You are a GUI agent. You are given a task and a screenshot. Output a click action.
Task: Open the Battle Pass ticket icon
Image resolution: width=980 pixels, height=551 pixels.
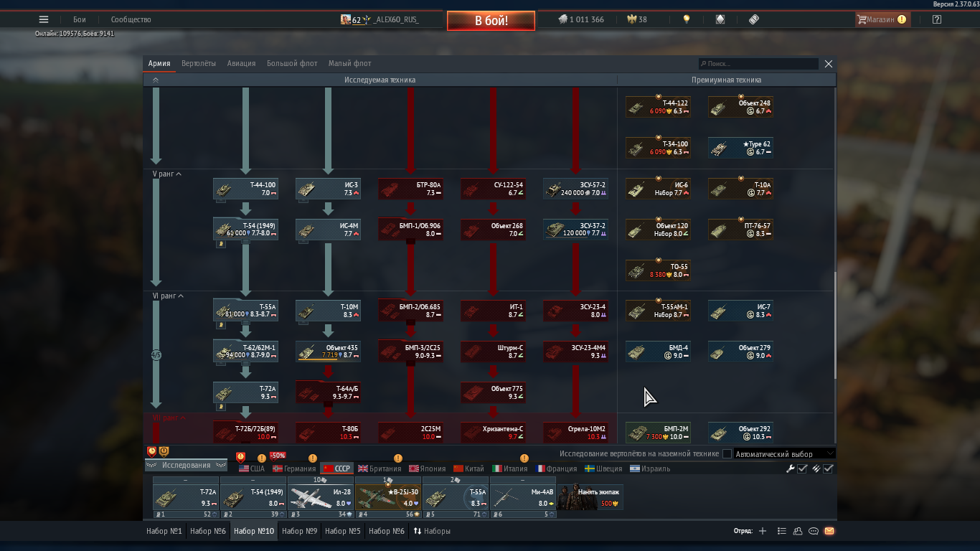coord(754,19)
